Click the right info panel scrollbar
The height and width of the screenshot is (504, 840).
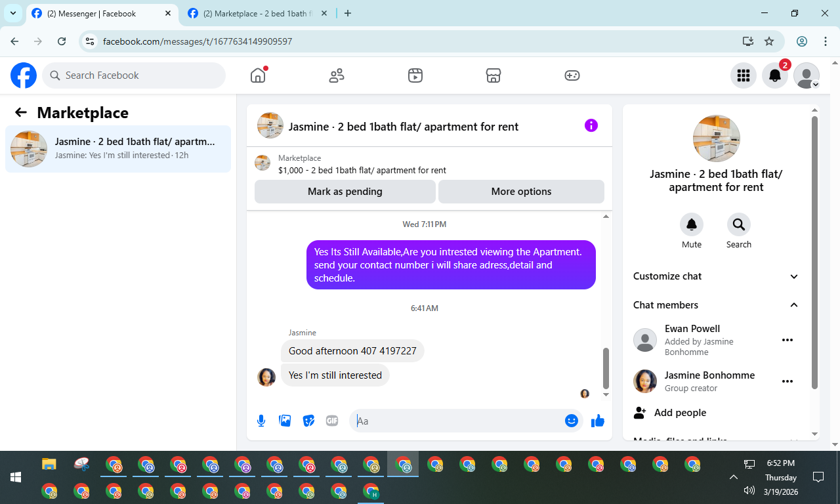tap(814, 253)
